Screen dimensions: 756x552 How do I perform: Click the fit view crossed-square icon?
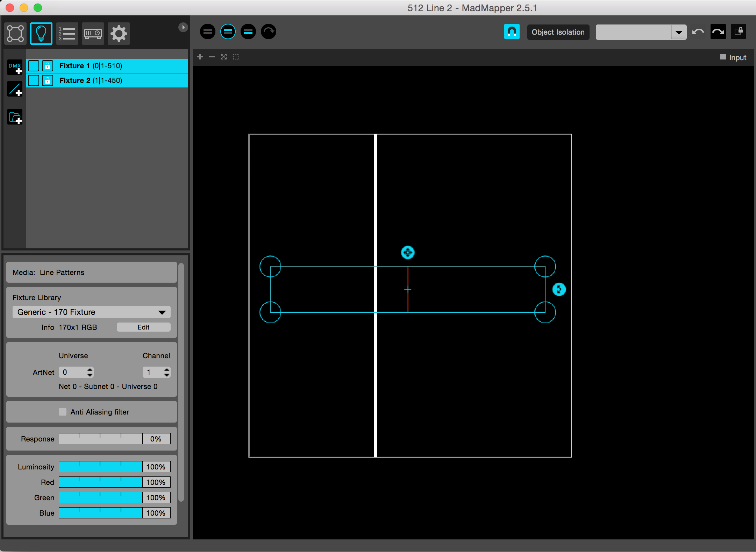pyautogui.click(x=224, y=57)
